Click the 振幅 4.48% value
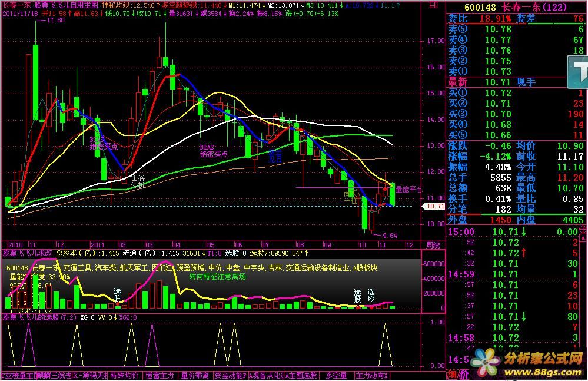Viewport: 588px width, 381px height. pyautogui.click(x=498, y=167)
